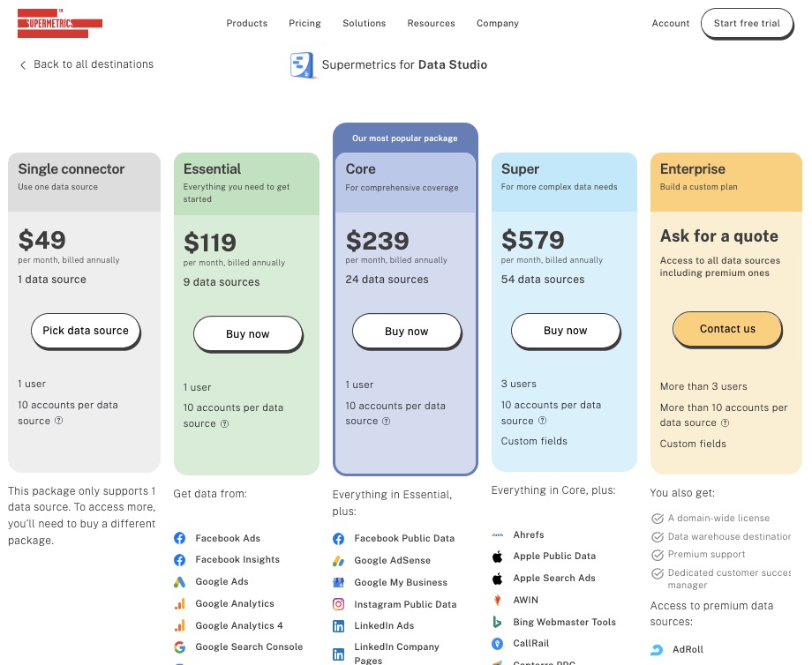Viewport: 812px width, 665px height.
Task: Click the Facebook Public Data icon
Action: click(x=339, y=539)
